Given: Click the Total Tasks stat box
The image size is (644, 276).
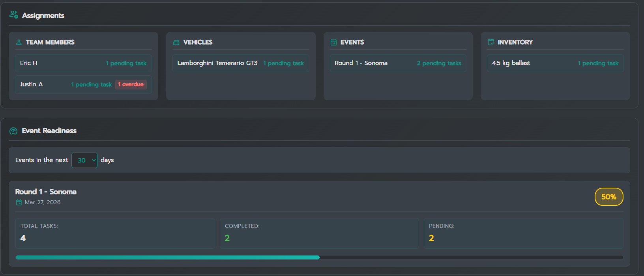Looking at the screenshot, I should pos(115,233).
